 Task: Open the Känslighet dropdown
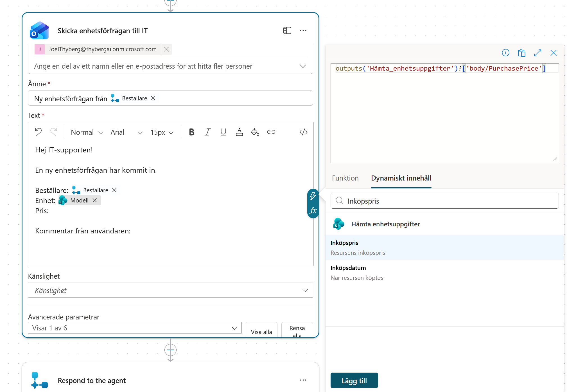pos(170,290)
